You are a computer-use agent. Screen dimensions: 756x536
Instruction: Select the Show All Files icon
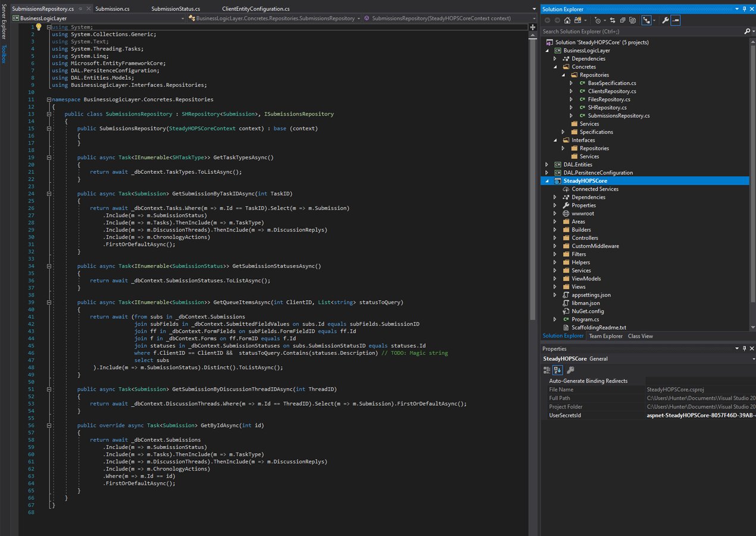click(x=632, y=20)
